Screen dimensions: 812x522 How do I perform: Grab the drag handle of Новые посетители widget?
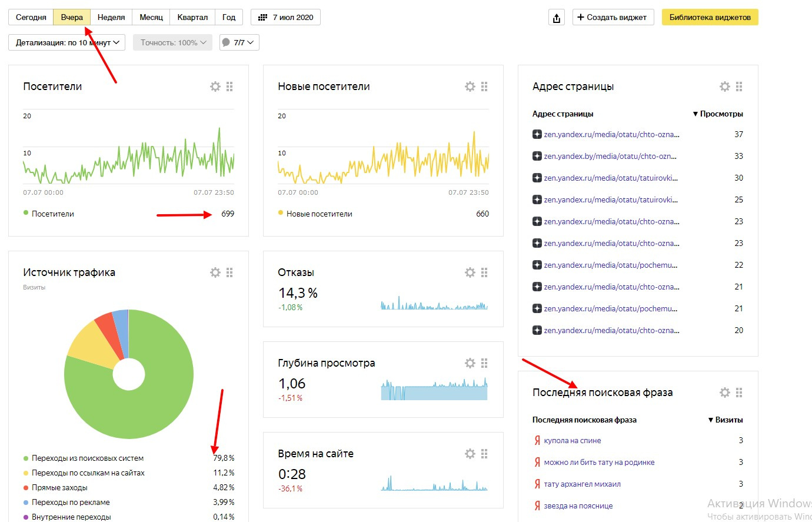484,87
